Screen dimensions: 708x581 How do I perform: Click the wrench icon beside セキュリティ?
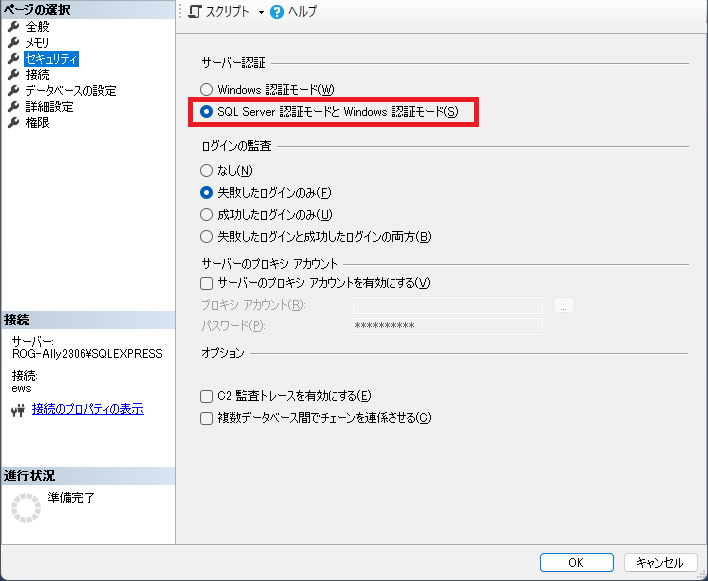pyautogui.click(x=14, y=59)
